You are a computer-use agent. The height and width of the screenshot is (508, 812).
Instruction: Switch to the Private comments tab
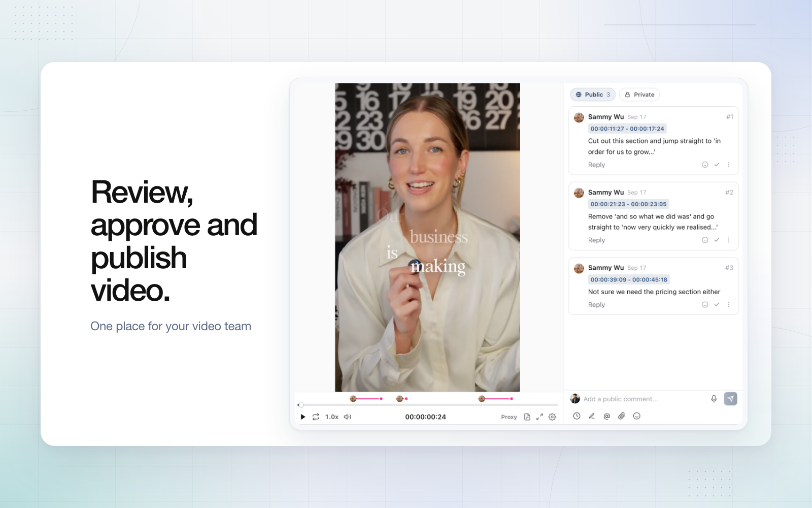(639, 94)
